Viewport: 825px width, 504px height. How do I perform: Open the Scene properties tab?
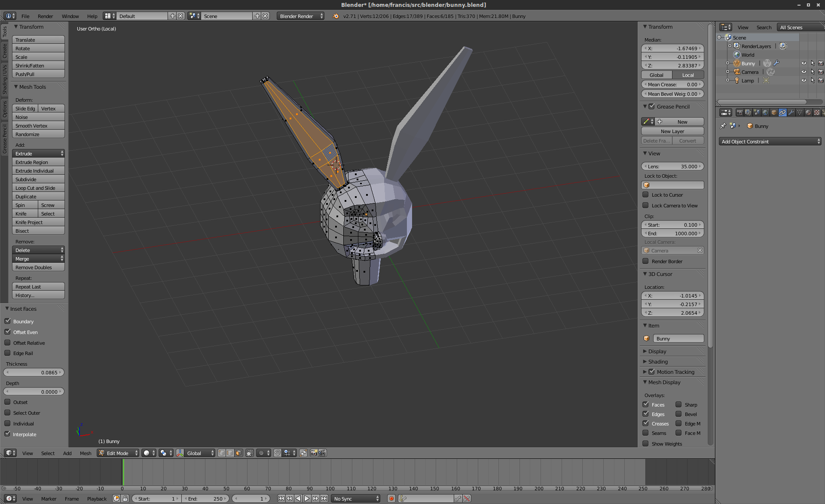coord(757,112)
